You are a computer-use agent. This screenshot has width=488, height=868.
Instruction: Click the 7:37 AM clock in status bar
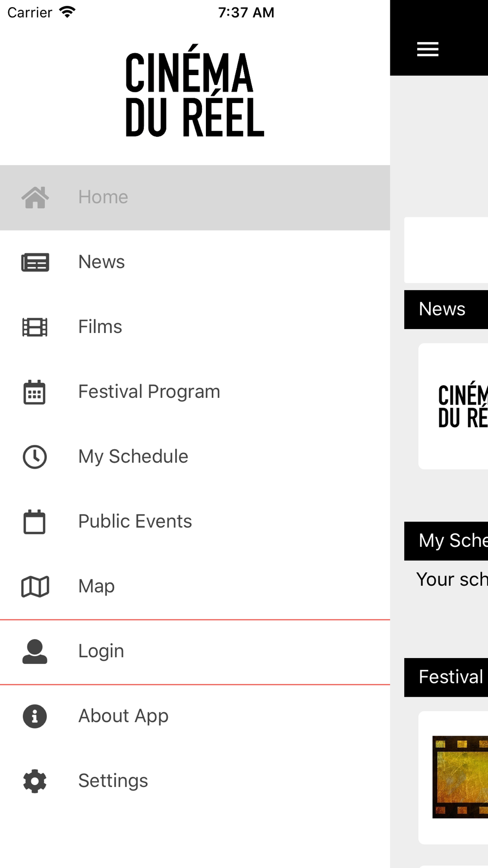[246, 13]
